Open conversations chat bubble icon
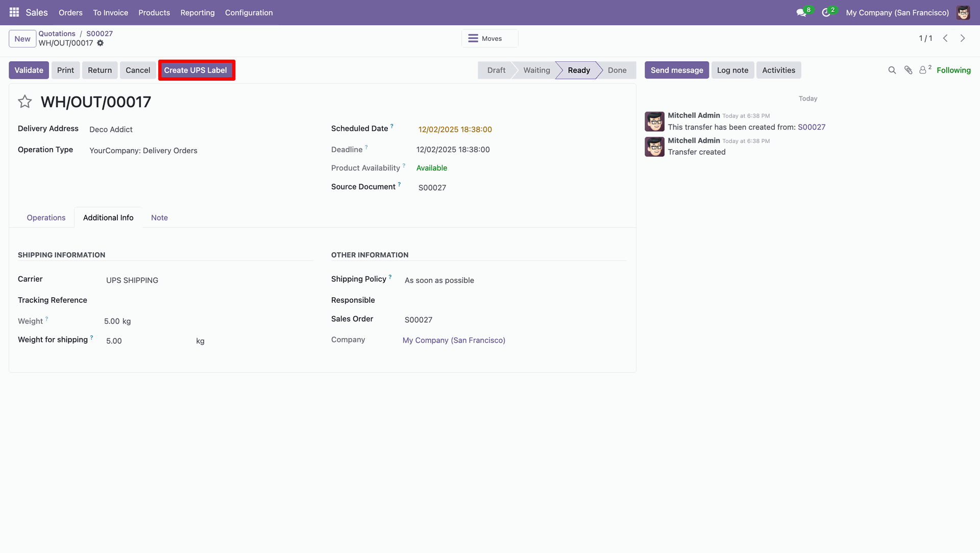This screenshot has width=980, height=553. click(801, 13)
